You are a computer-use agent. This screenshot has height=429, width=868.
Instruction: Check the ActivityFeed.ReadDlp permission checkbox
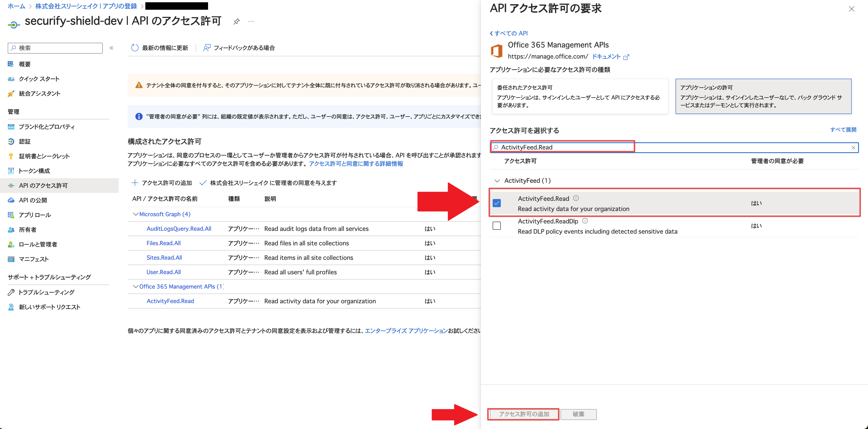point(496,225)
